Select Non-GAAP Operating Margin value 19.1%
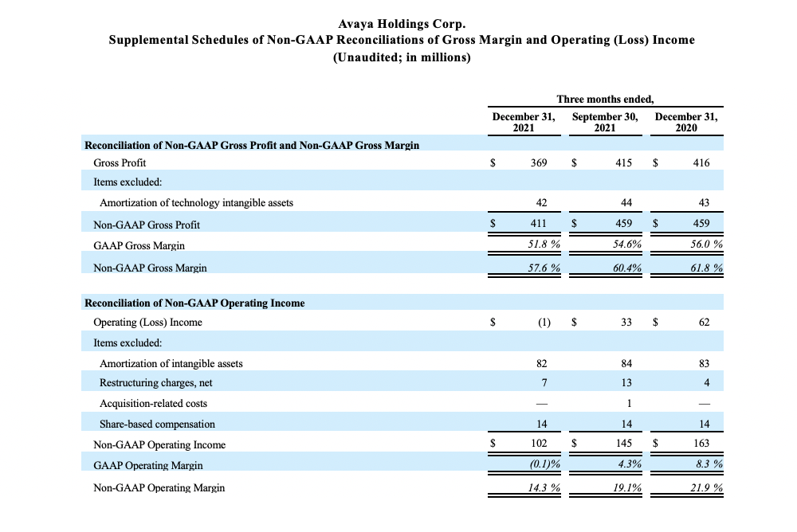The width and height of the screenshot is (797, 532). (x=626, y=487)
